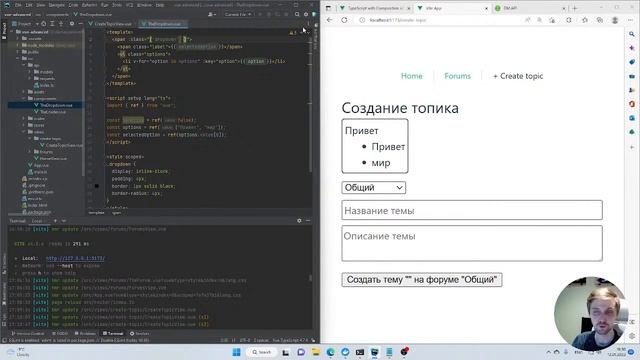Open the Project view dropdown in the tool window
The width and height of the screenshot is (640, 360).
coord(24,24)
